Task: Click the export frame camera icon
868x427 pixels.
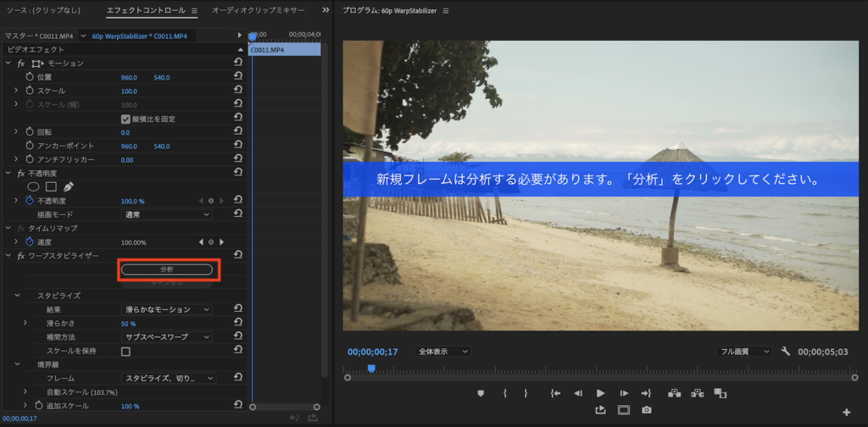Action: click(x=647, y=410)
